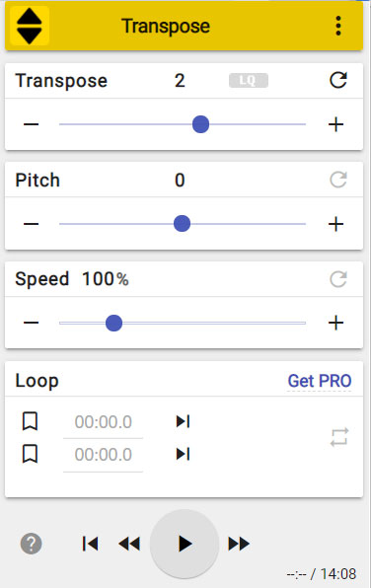Set first loop bookmark marker

pos(30,421)
